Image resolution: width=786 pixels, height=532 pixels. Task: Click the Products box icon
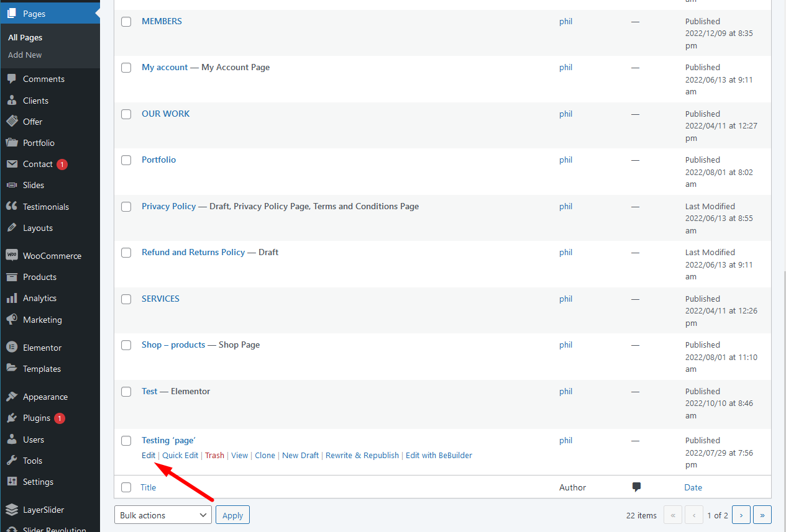click(12, 277)
